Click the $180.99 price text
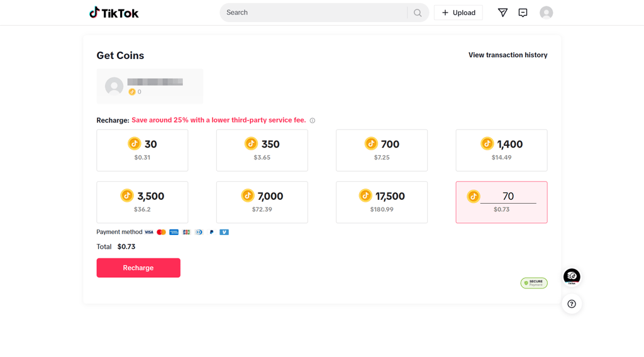 pos(382,209)
